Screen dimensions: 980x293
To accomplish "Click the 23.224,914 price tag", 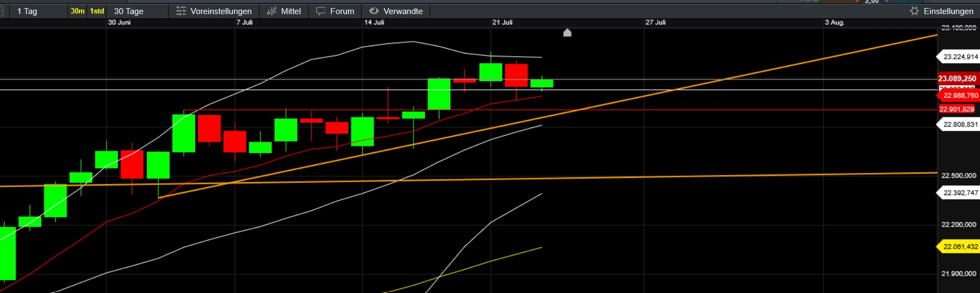I will [958, 57].
